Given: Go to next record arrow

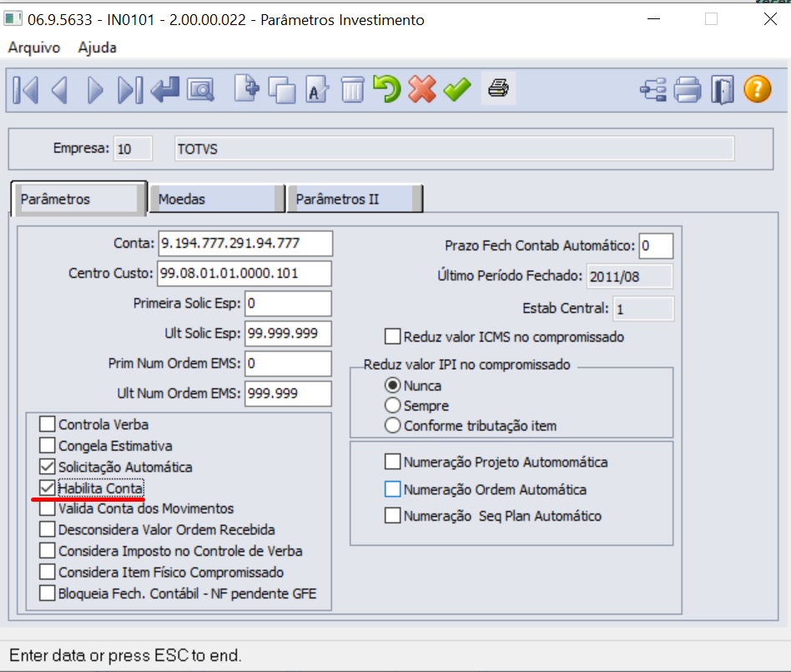Looking at the screenshot, I should (94, 90).
